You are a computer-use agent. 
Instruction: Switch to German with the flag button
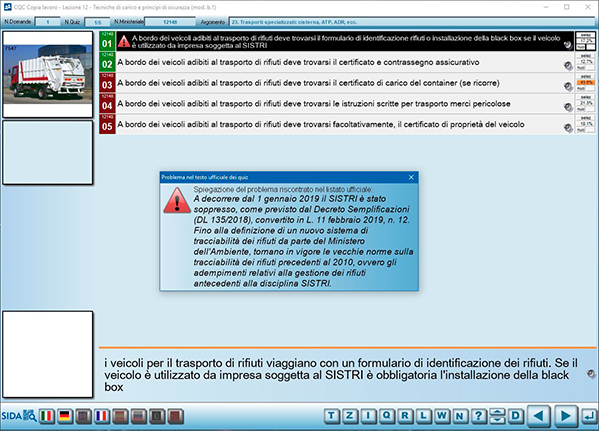coord(65,416)
